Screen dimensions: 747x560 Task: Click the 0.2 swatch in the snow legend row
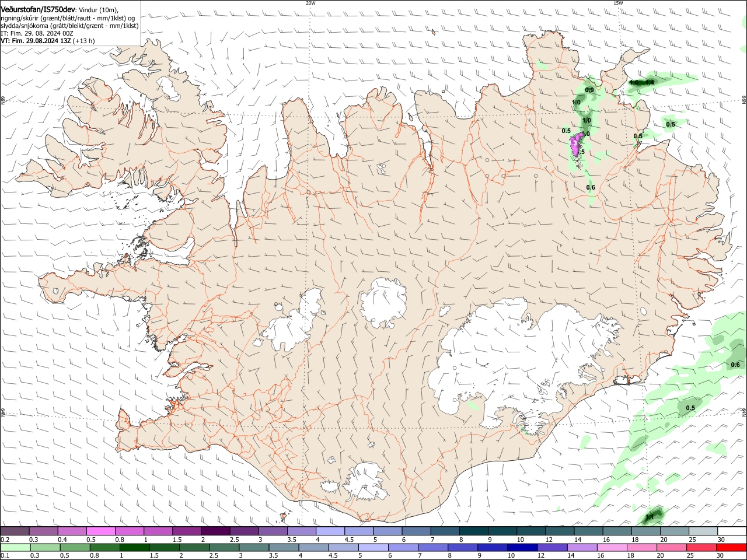pyautogui.click(x=15, y=531)
